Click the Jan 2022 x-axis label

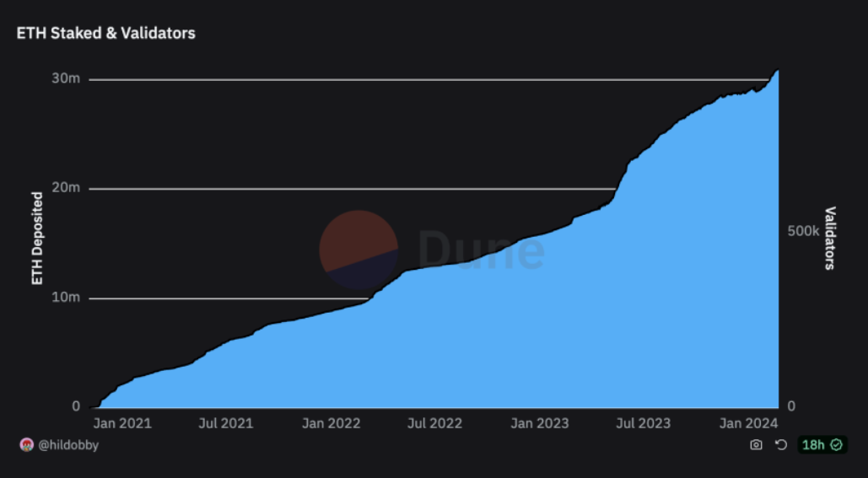[x=331, y=423]
